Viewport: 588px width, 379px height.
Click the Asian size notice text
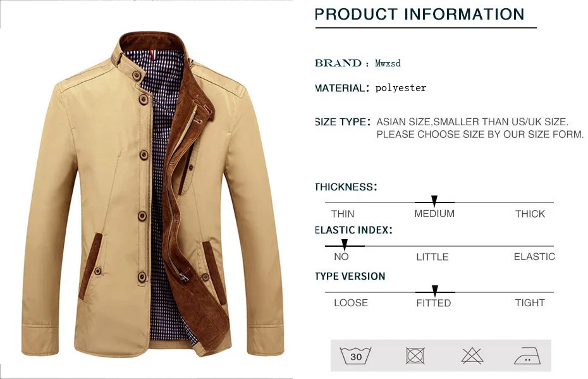click(480, 128)
